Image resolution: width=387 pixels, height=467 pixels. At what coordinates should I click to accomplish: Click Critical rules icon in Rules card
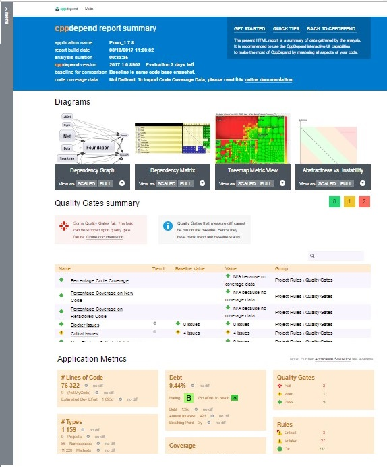(279, 433)
